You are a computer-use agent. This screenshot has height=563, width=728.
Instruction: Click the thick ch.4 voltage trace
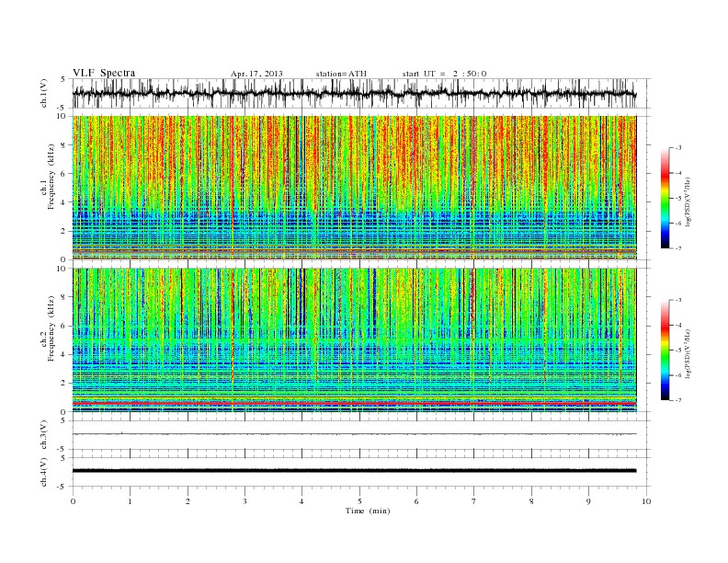tap(354, 471)
